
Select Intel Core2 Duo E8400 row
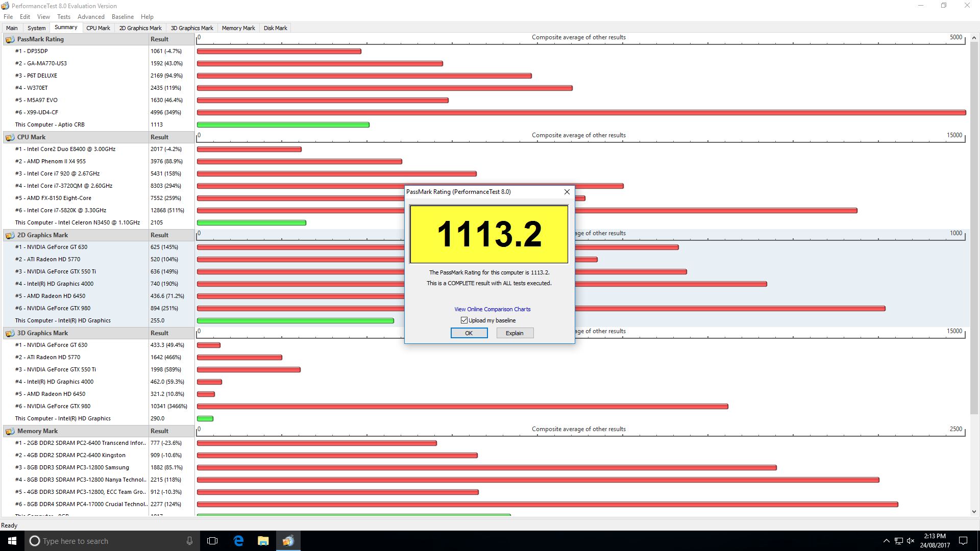[x=100, y=149]
